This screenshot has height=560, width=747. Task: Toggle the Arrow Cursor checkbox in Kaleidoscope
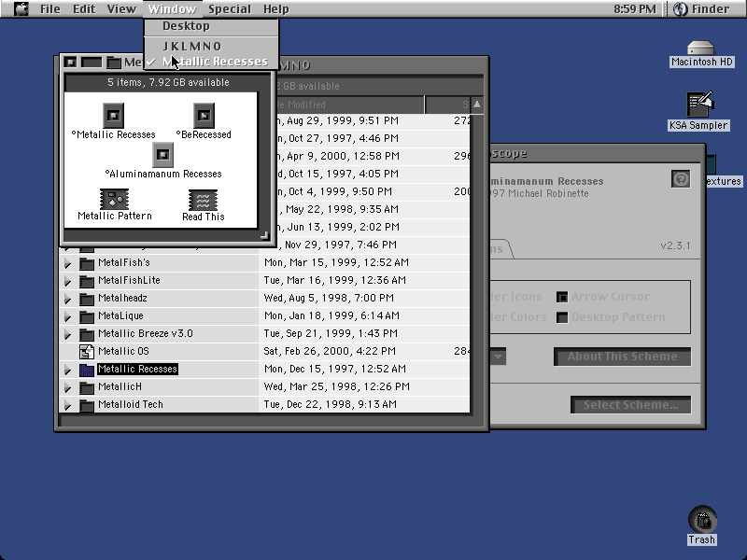coord(562,297)
